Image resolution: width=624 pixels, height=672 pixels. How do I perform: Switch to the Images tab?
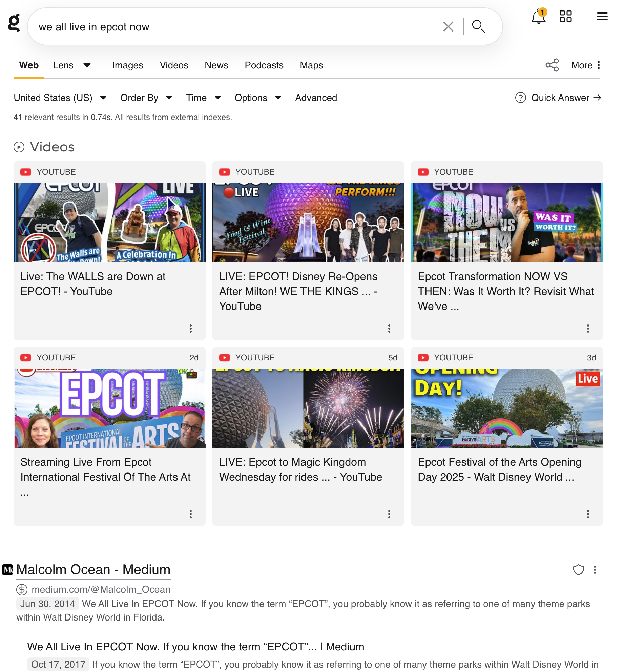128,65
